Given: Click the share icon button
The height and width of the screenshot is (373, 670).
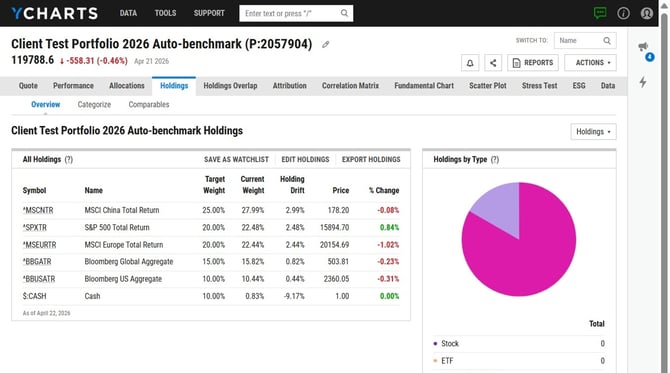Looking at the screenshot, I should 493,63.
